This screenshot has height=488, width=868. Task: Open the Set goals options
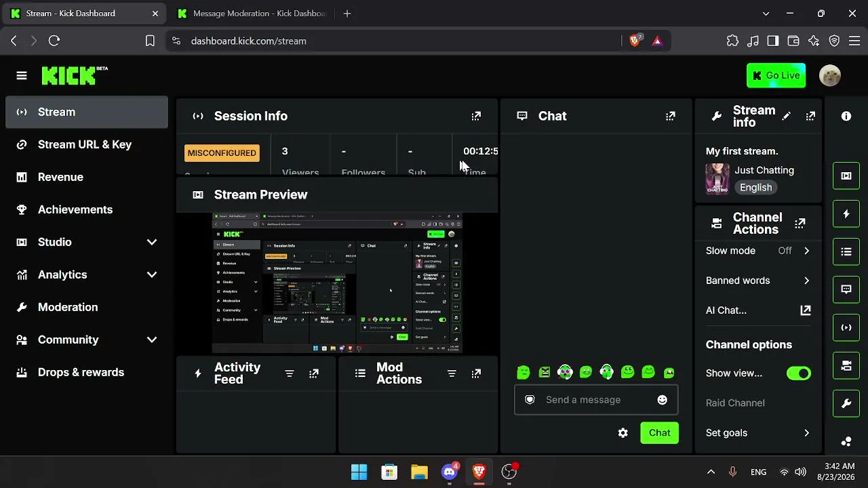758,433
